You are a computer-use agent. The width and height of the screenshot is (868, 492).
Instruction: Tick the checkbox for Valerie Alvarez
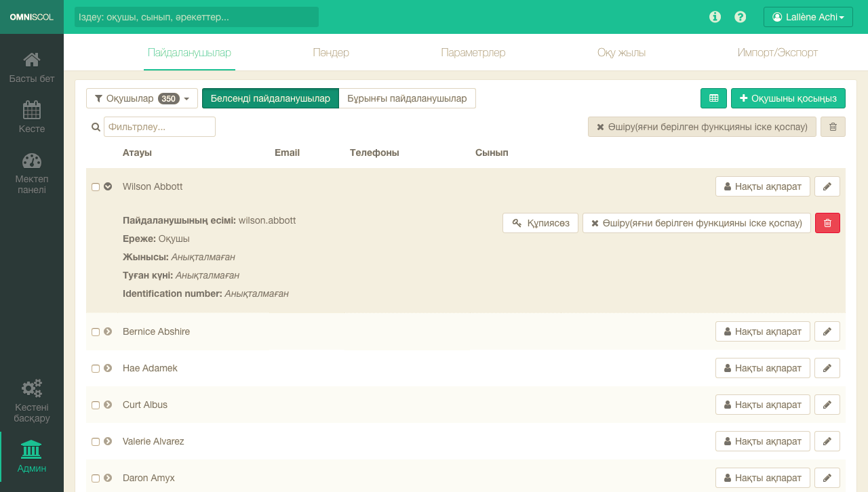96,442
